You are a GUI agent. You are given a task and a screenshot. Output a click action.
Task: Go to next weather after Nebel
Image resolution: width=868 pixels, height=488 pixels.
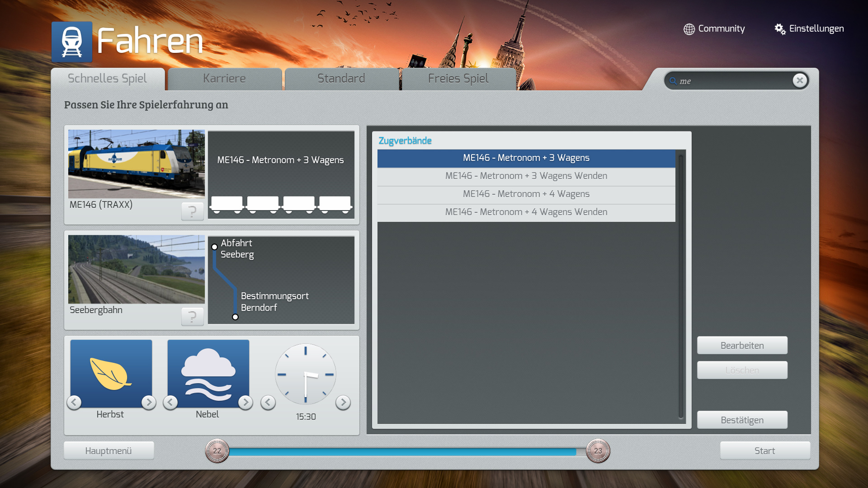tap(245, 402)
